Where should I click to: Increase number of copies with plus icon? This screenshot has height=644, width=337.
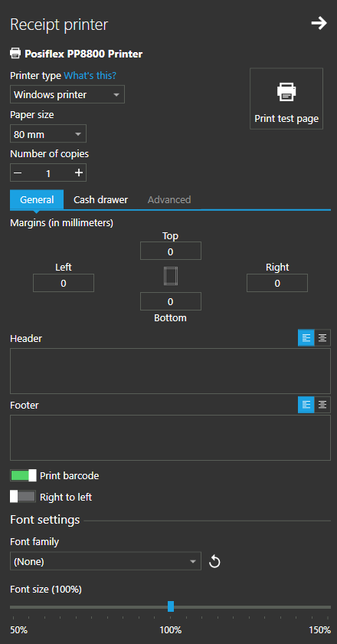(x=78, y=173)
